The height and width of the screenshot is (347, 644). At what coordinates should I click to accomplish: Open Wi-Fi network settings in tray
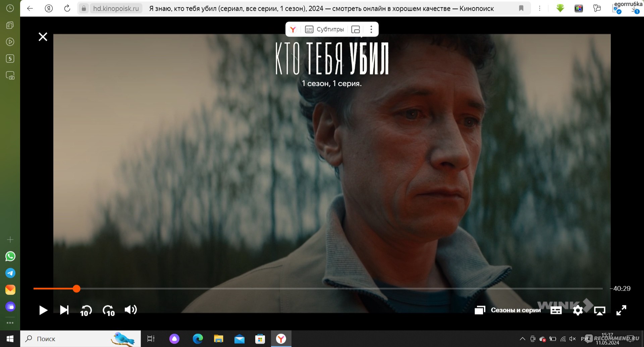[563, 339]
